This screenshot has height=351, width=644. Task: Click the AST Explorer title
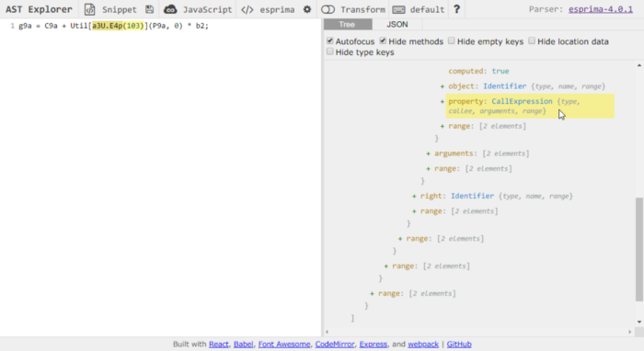39,9
